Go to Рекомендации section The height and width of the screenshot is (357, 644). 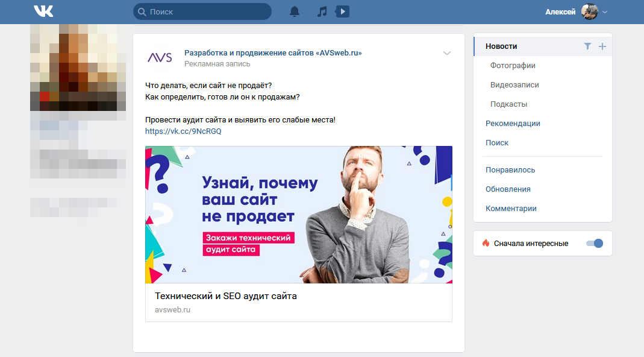click(x=513, y=124)
